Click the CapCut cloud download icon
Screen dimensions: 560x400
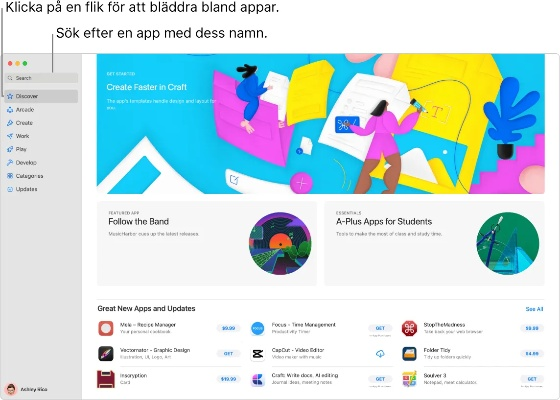pos(380,354)
